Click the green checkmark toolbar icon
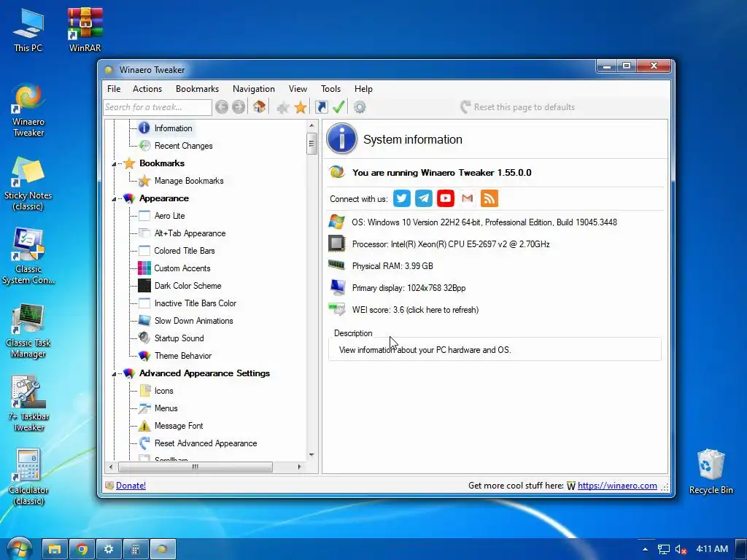 [x=338, y=107]
